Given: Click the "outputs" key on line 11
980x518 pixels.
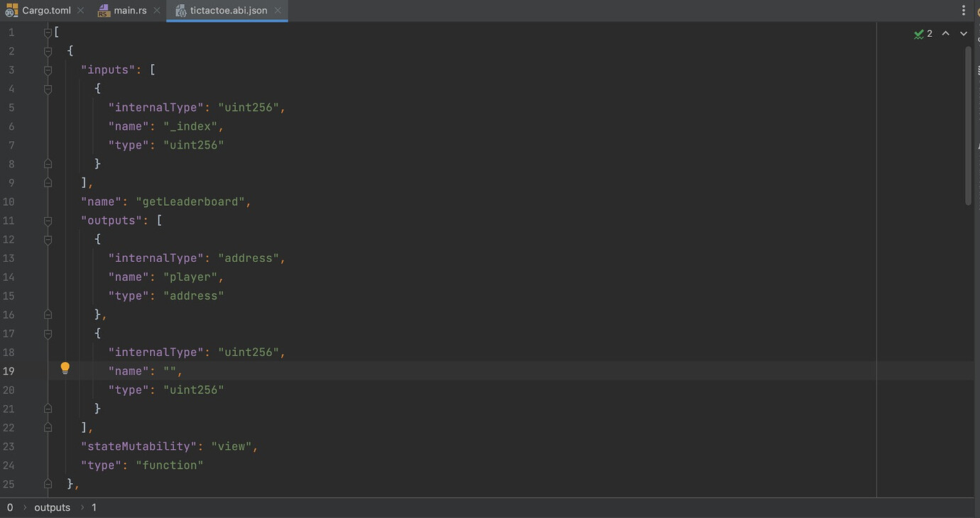Looking at the screenshot, I should point(111,220).
